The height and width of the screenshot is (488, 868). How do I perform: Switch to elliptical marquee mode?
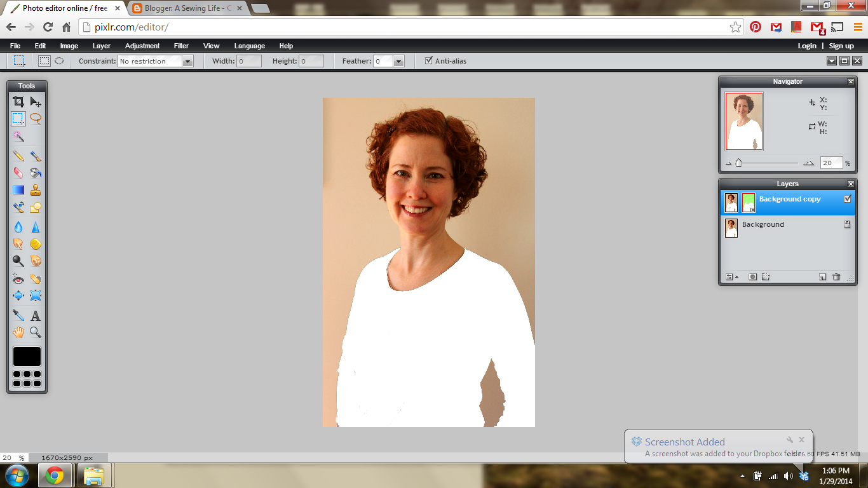(59, 61)
